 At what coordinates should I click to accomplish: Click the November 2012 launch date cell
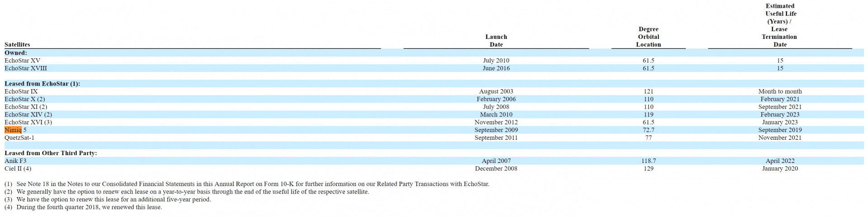click(496, 122)
